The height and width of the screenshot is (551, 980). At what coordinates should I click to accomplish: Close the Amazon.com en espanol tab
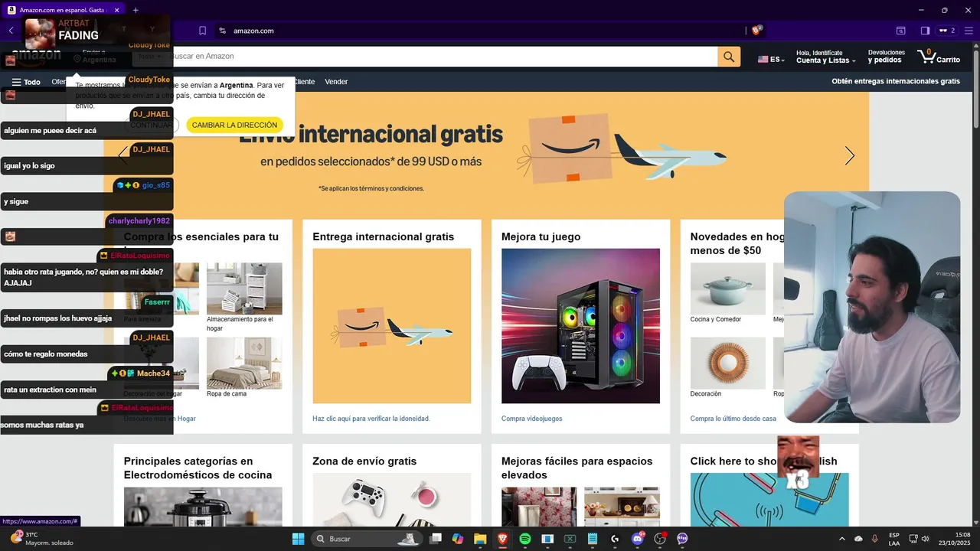click(116, 10)
